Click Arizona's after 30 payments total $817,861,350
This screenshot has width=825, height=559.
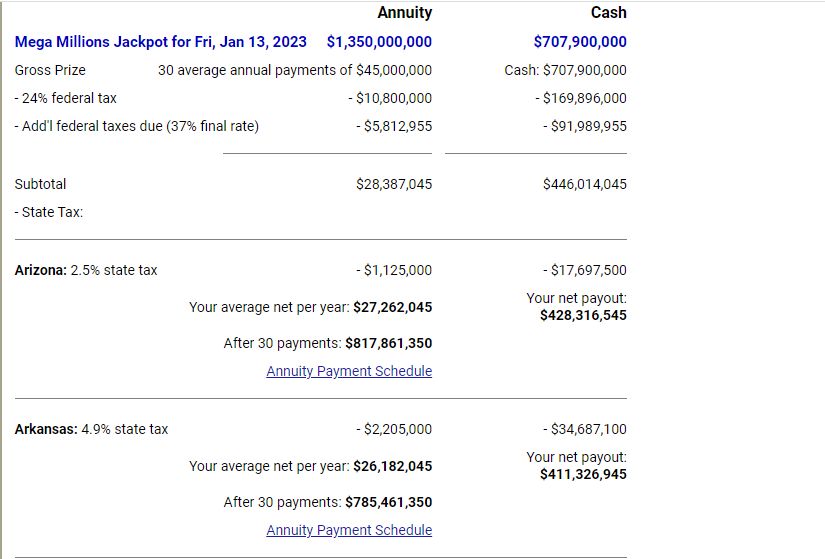(388, 343)
